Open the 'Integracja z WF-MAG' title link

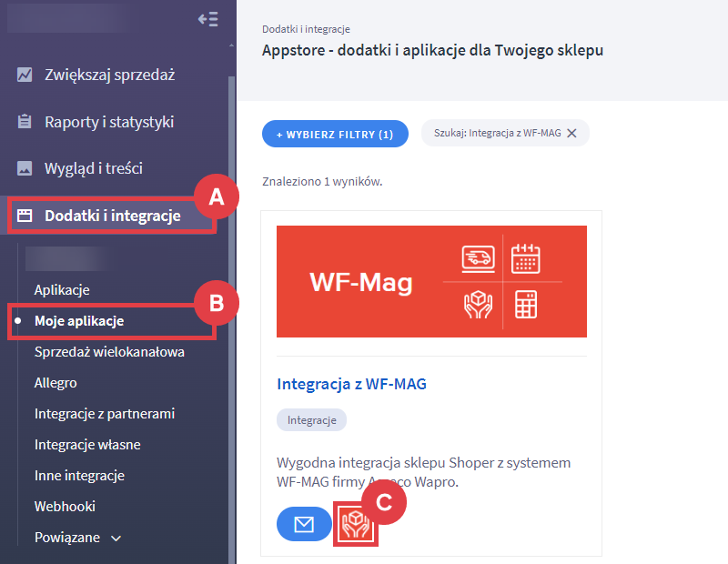click(351, 384)
